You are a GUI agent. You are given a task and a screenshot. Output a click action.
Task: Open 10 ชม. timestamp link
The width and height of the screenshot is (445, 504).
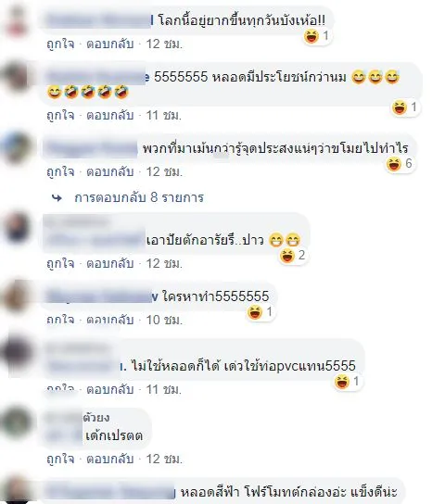click(x=164, y=321)
